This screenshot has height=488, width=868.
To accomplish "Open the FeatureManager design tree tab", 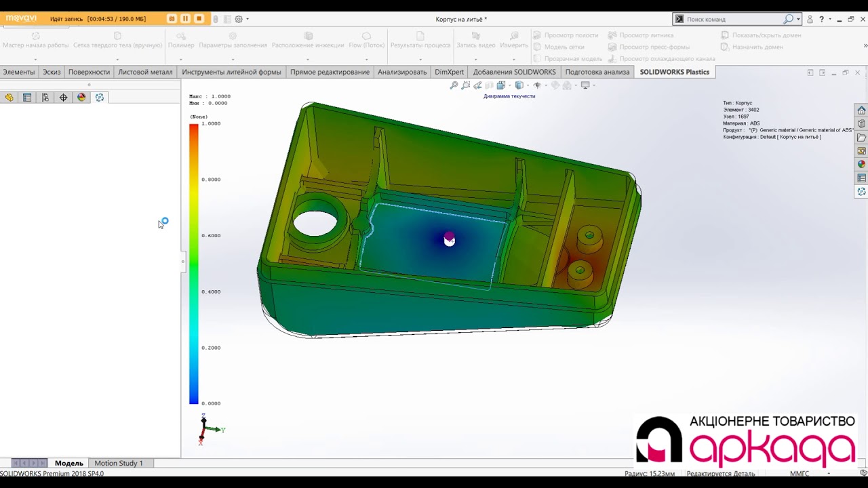I will pyautogui.click(x=9, y=98).
